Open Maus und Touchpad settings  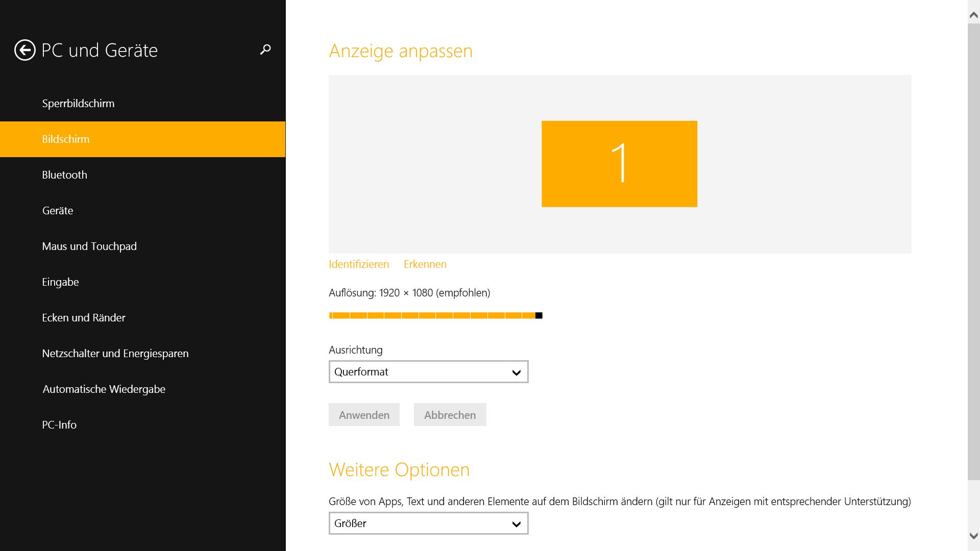point(89,246)
